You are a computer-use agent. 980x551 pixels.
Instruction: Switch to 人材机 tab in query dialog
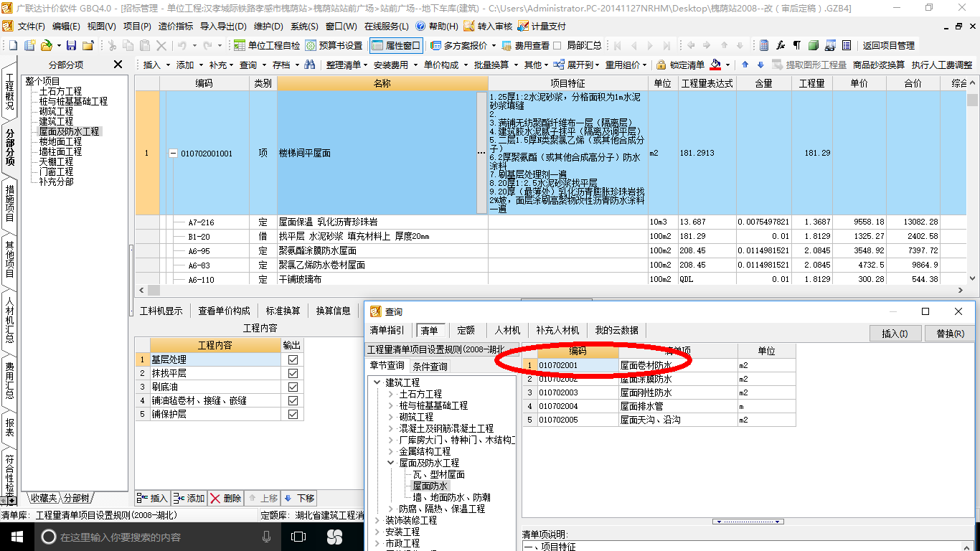[508, 330]
